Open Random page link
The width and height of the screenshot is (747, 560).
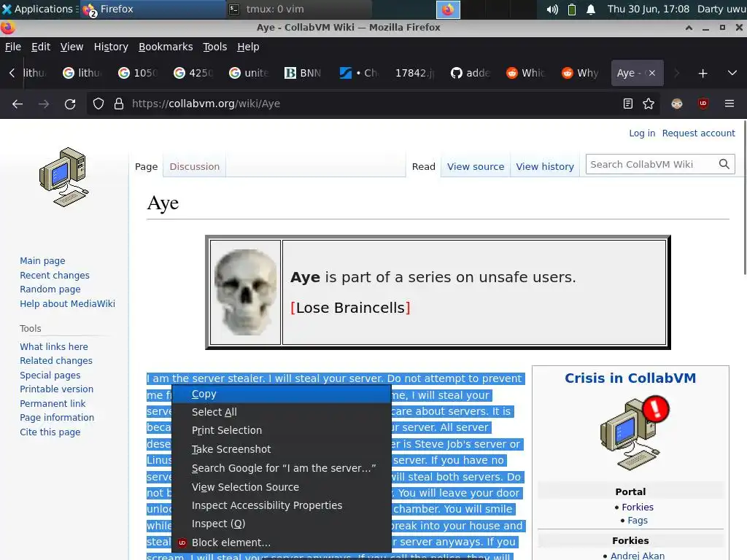pyautogui.click(x=50, y=289)
